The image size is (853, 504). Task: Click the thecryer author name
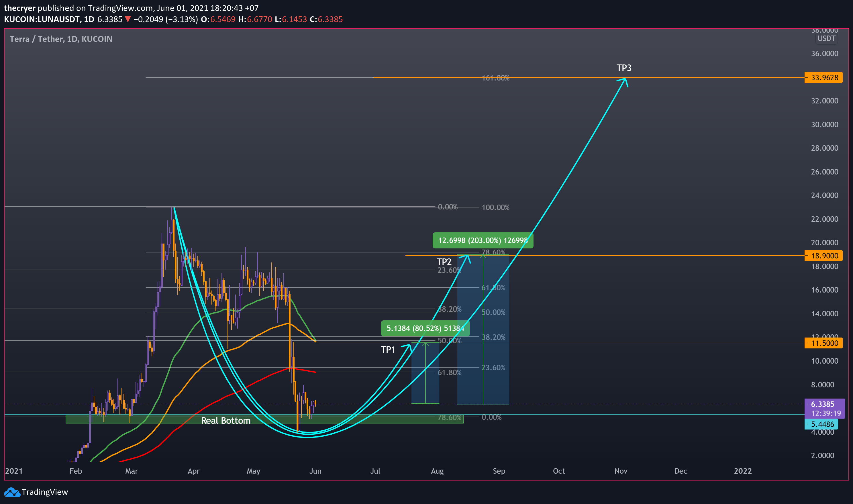point(20,8)
